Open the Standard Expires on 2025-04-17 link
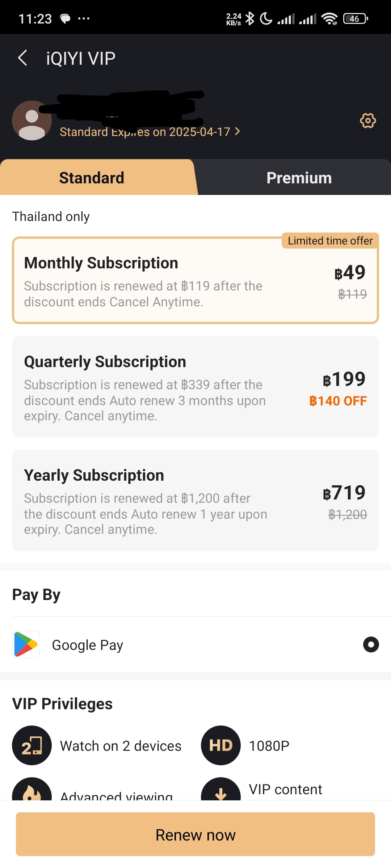Image resolution: width=391 pixels, height=868 pixels. coord(145,132)
